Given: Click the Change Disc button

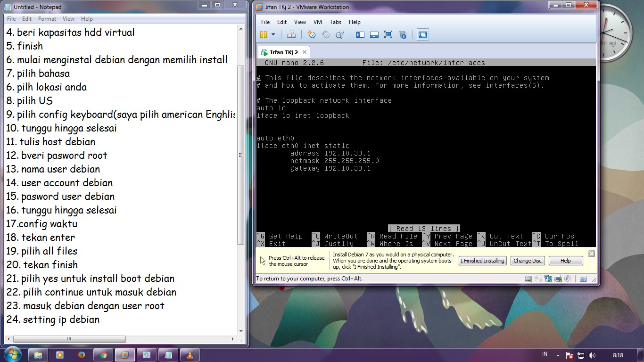Looking at the screenshot, I should pos(528,261).
